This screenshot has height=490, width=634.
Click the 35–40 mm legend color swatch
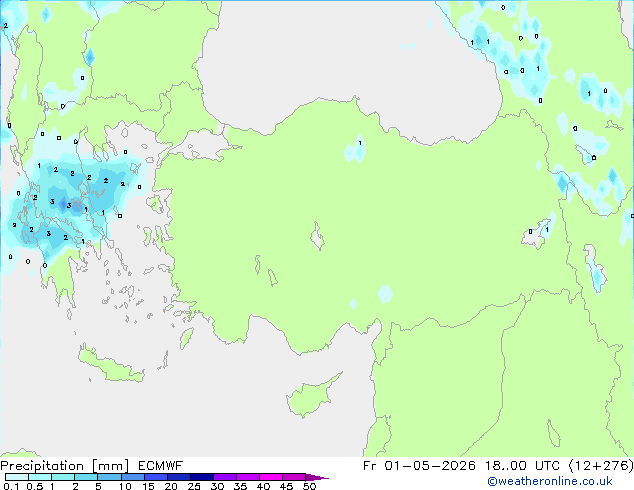[247, 477]
